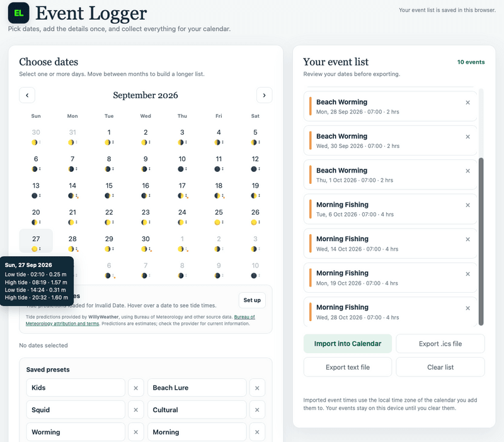Click Import into Calendar
504x442 pixels.
point(348,344)
